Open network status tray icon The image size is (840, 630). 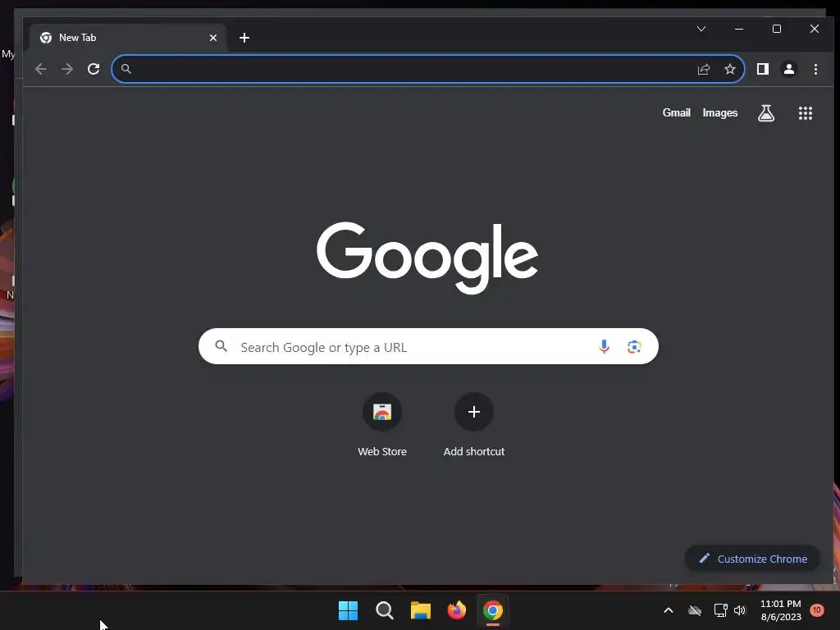tap(720, 610)
